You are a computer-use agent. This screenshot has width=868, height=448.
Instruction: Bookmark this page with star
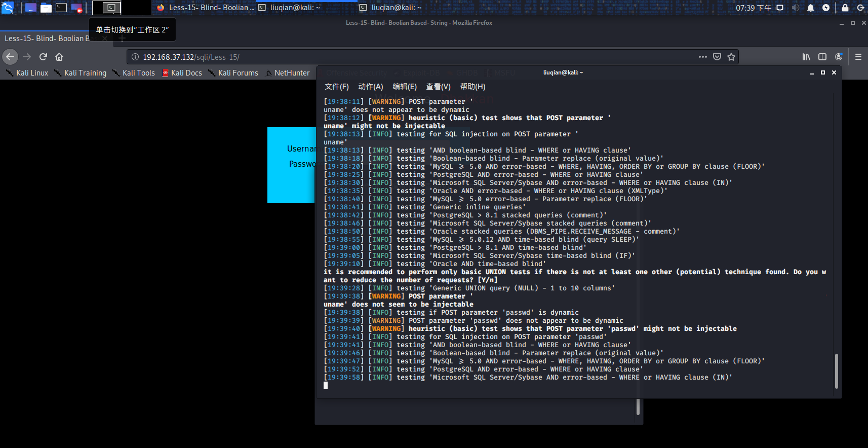tap(731, 57)
